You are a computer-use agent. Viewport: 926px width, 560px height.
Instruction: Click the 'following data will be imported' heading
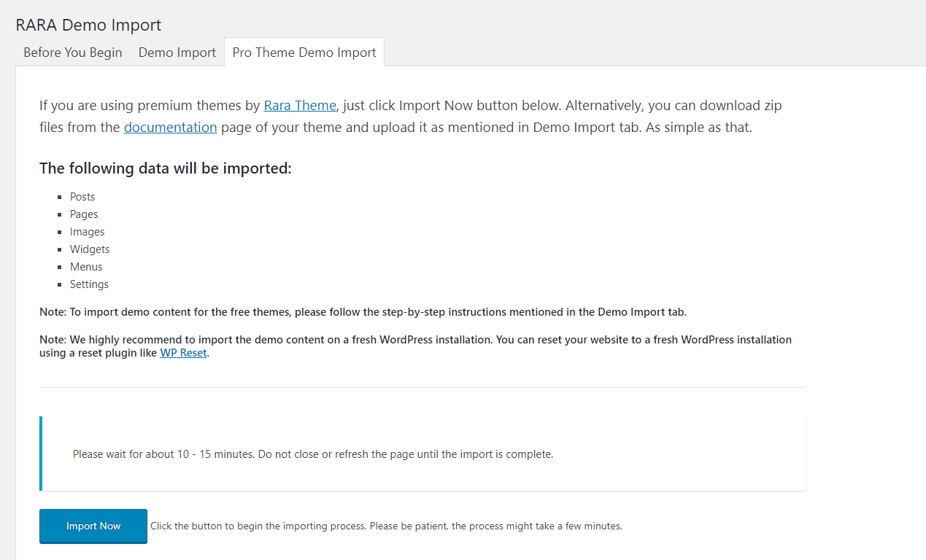pyautogui.click(x=166, y=168)
